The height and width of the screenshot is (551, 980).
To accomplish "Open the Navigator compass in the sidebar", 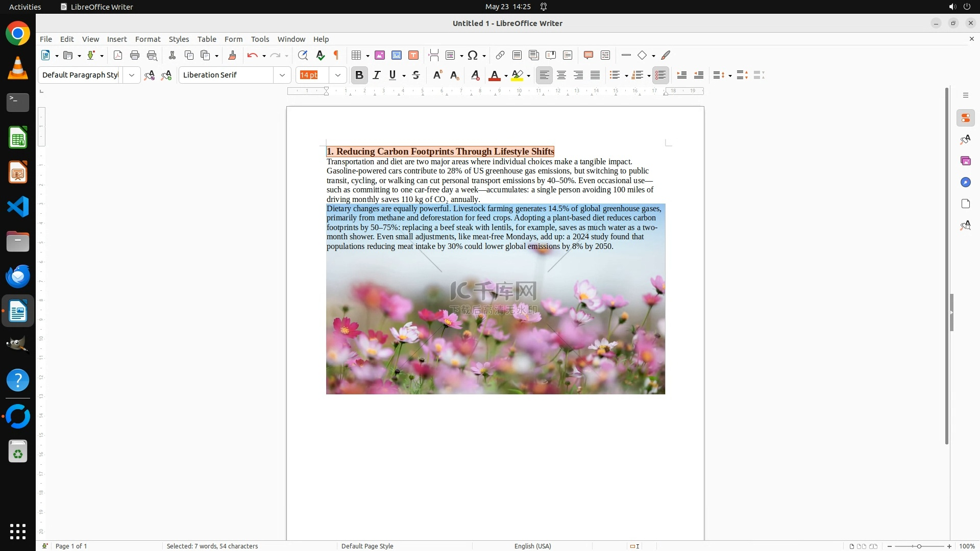I will coord(965,182).
